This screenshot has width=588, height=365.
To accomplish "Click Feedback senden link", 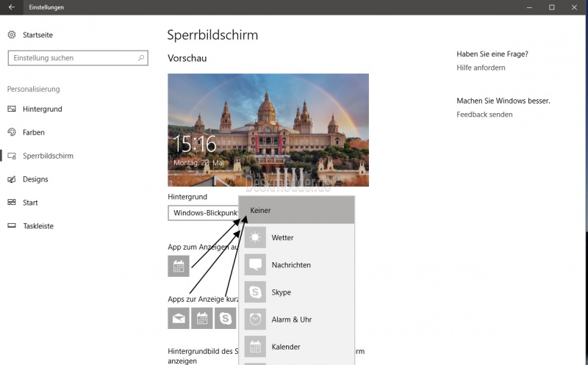I will (484, 115).
